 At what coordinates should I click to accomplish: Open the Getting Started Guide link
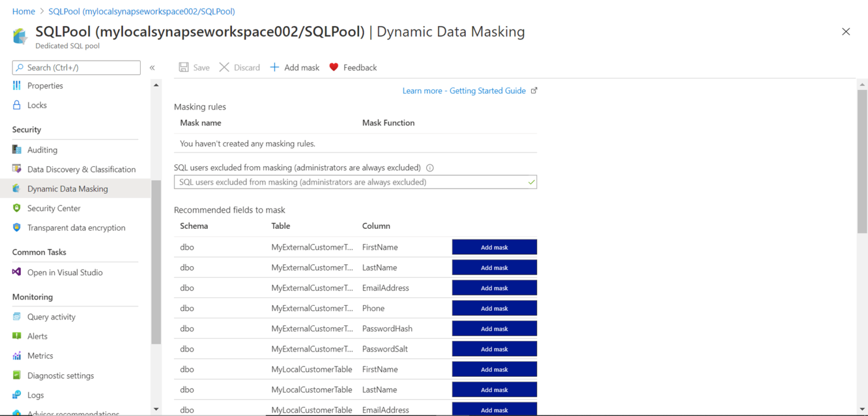(465, 90)
